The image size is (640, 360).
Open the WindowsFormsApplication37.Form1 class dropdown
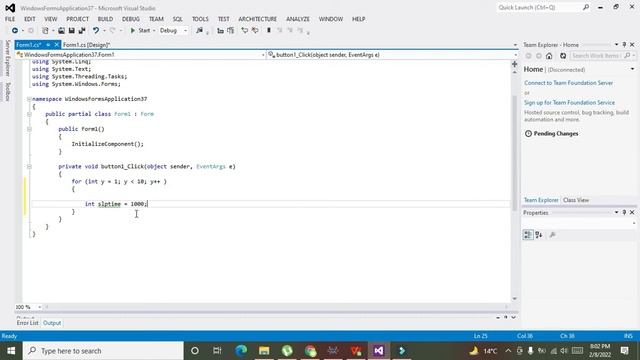(141, 55)
